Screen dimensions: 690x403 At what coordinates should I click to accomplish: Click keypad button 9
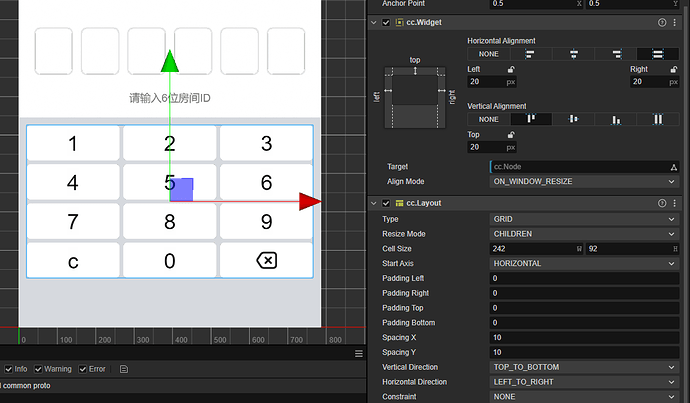coord(266,221)
